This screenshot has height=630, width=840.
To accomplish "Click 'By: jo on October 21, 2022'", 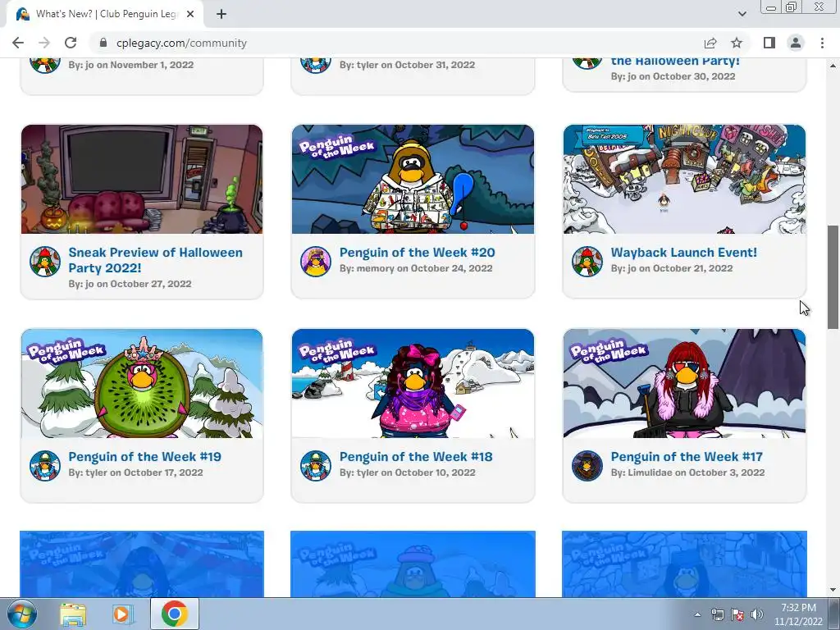I will (672, 268).
